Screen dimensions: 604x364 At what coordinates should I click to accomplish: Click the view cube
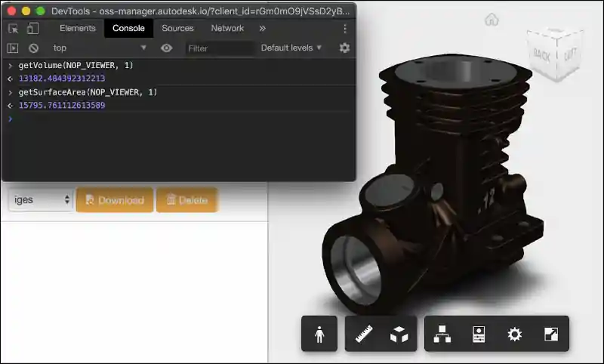pyautogui.click(x=554, y=53)
